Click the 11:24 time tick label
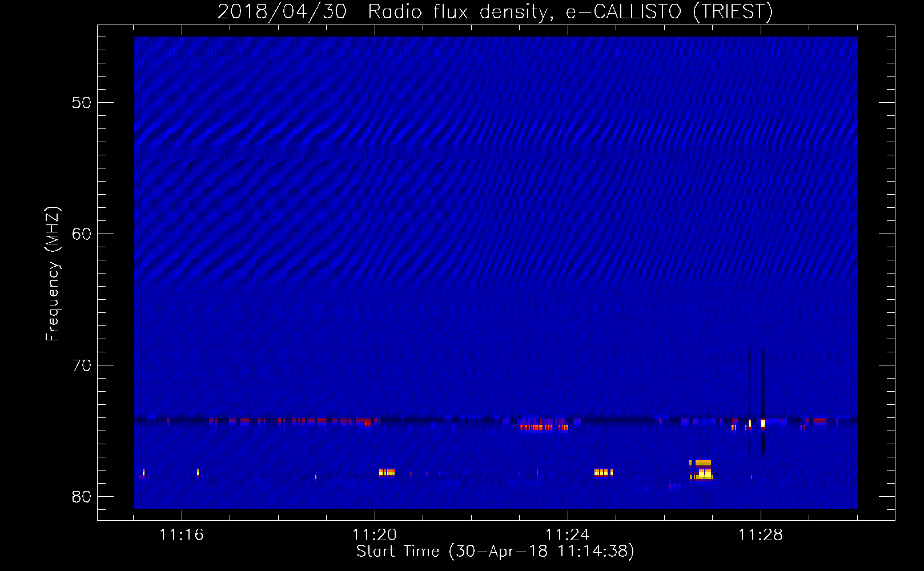This screenshot has height=571, width=924. click(x=567, y=535)
